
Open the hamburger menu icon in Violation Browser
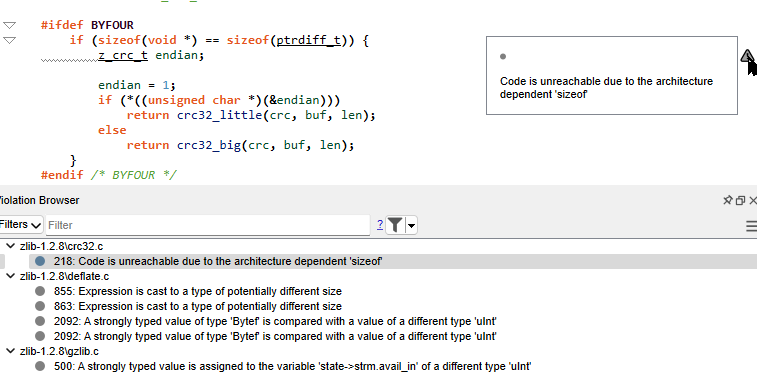[x=751, y=226]
